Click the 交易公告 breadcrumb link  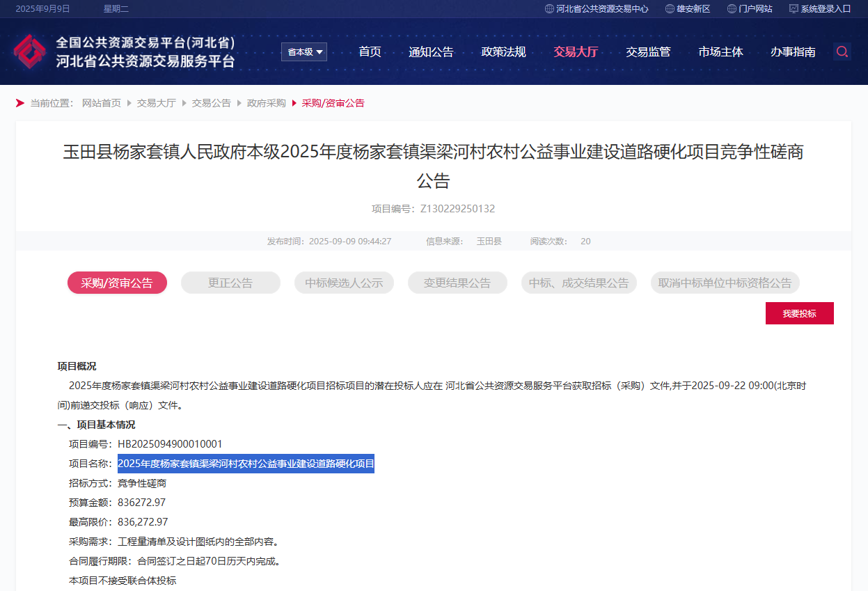coord(211,103)
